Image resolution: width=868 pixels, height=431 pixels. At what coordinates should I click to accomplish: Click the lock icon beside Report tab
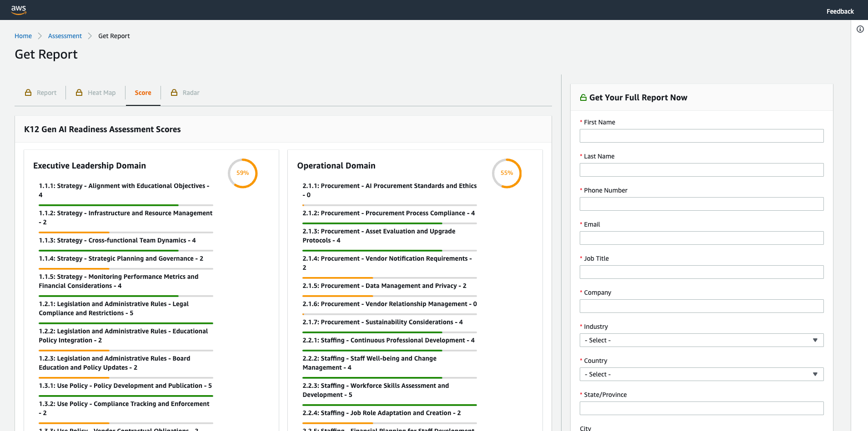pos(28,92)
